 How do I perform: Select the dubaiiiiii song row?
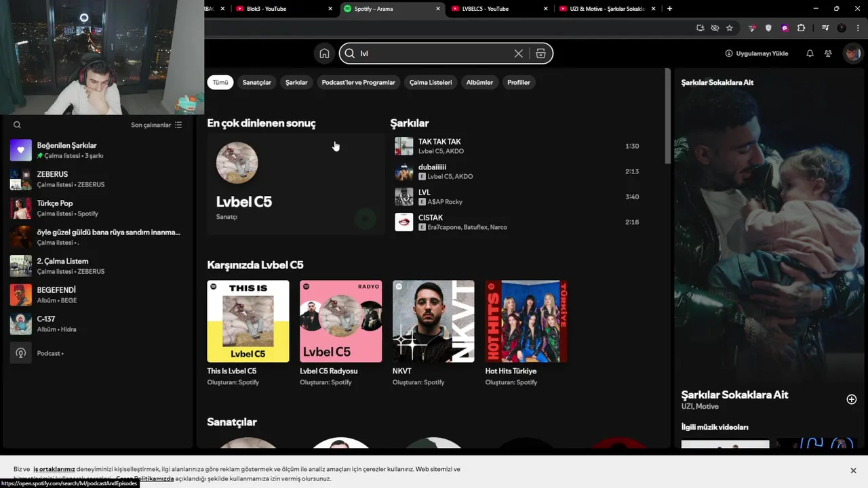click(517, 171)
